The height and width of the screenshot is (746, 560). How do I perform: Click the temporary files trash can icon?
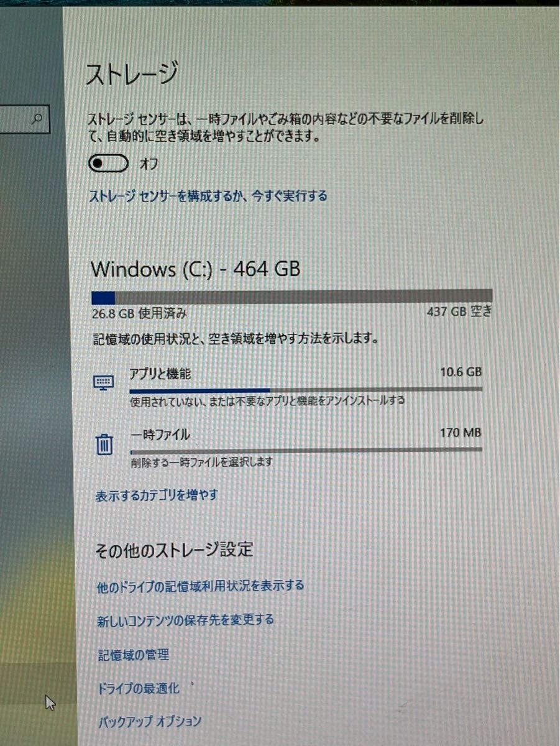(x=104, y=444)
